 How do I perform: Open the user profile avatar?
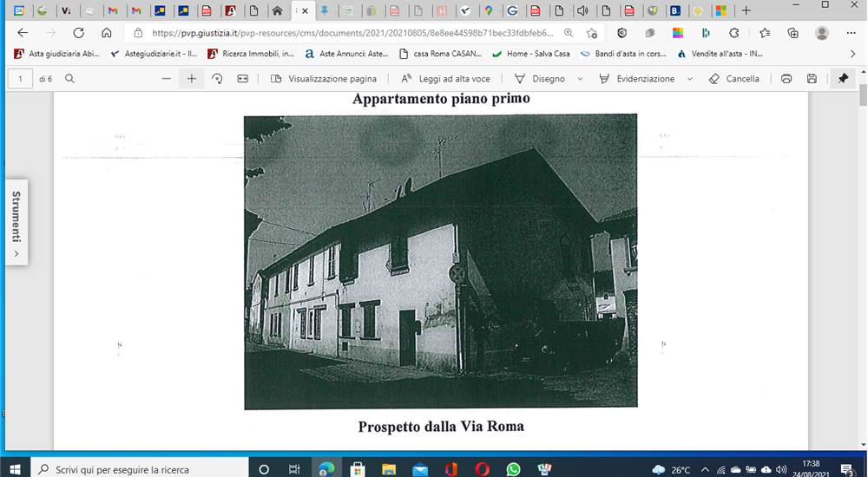point(821,33)
